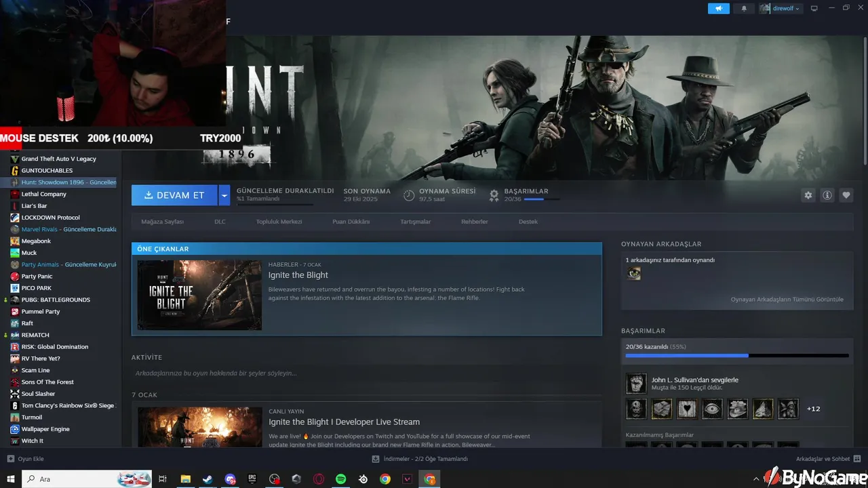The width and height of the screenshot is (868, 488).
Task: Open Spotify from the taskbar
Action: (341, 479)
